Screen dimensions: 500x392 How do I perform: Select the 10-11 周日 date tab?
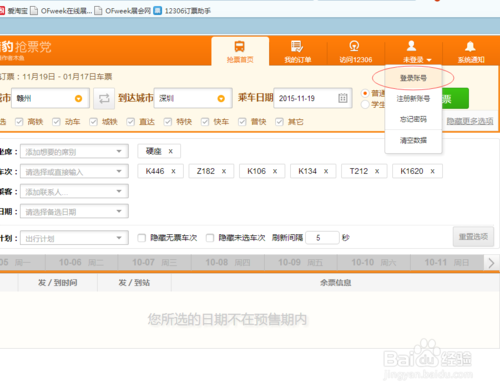[447, 263]
